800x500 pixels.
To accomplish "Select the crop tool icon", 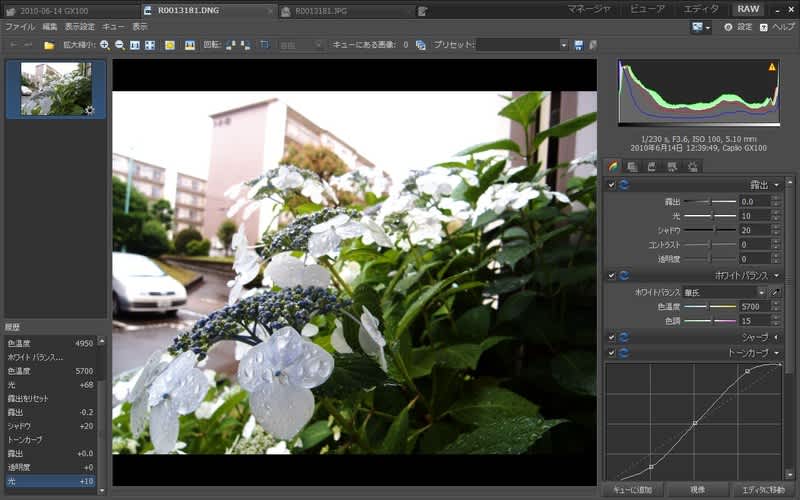I will (x=264, y=45).
